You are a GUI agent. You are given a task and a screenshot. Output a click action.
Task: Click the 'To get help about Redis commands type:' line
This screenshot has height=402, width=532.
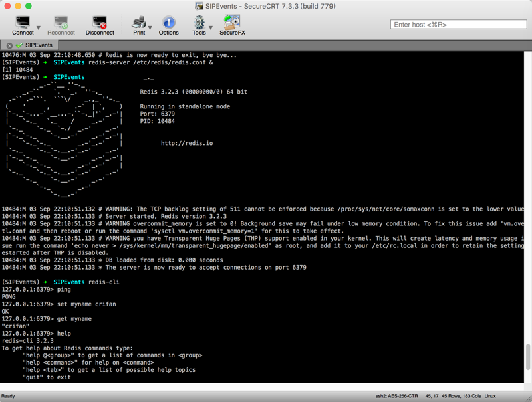67,348
